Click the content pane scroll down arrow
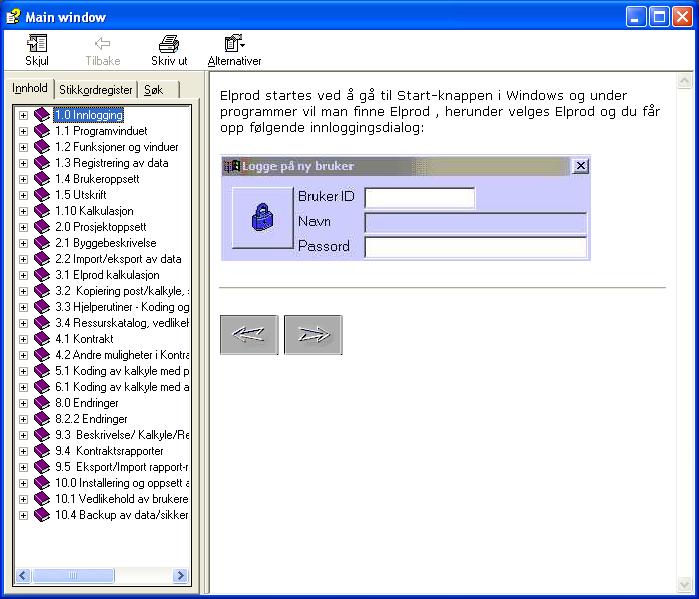Viewport: 699px width, 599px height. click(684, 584)
